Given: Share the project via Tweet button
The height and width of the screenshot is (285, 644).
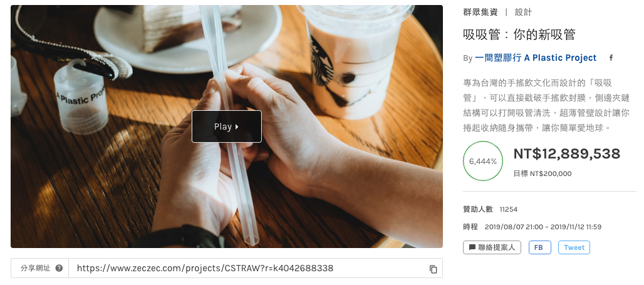Looking at the screenshot, I should tap(574, 247).
